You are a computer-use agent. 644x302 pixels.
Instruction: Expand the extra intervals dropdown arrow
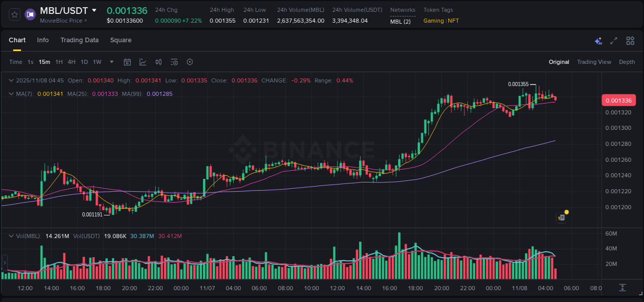[111, 62]
